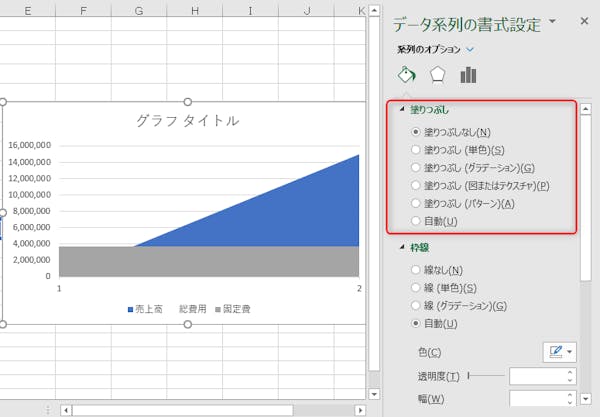Choose 塗りつぶし (グラデーション) option
The height and width of the screenshot is (417, 600).
coord(416,167)
